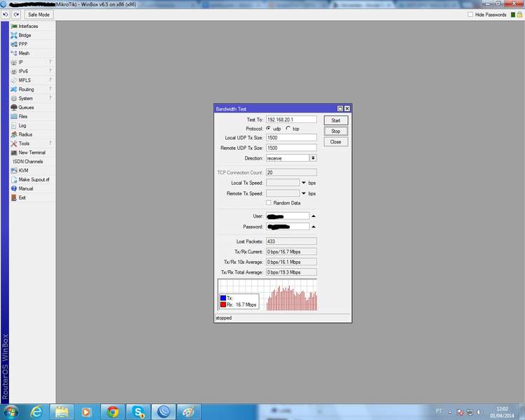Click the User input field
This screenshot has width=525, height=420.
click(288, 216)
